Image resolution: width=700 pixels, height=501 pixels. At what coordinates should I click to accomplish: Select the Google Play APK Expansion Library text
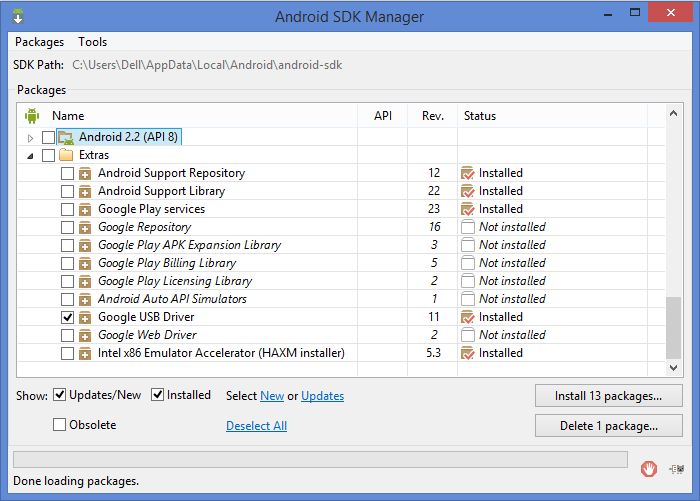pos(190,245)
